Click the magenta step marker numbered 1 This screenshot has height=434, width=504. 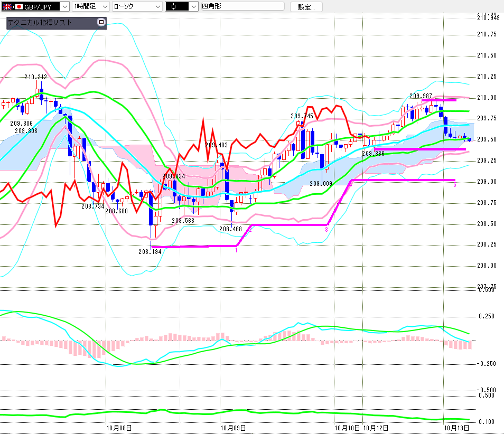pyautogui.click(x=236, y=250)
